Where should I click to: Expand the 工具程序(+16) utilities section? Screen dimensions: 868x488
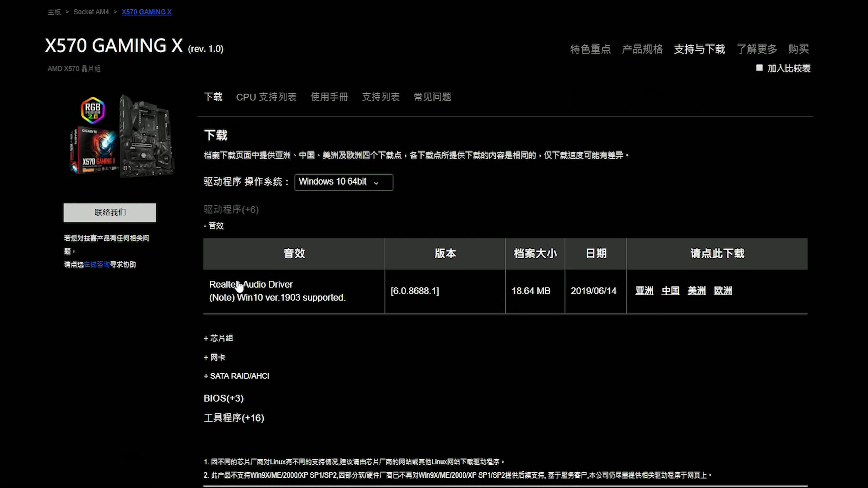(x=234, y=418)
